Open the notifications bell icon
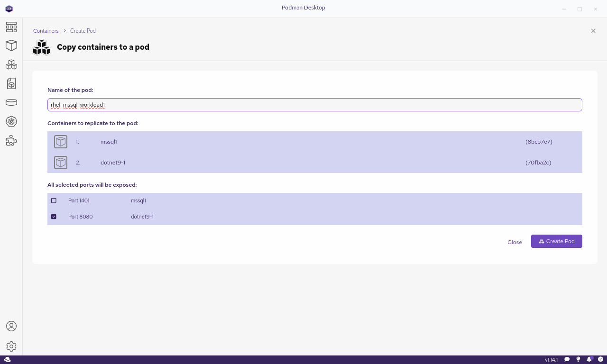The width and height of the screenshot is (607, 364). coord(590,359)
